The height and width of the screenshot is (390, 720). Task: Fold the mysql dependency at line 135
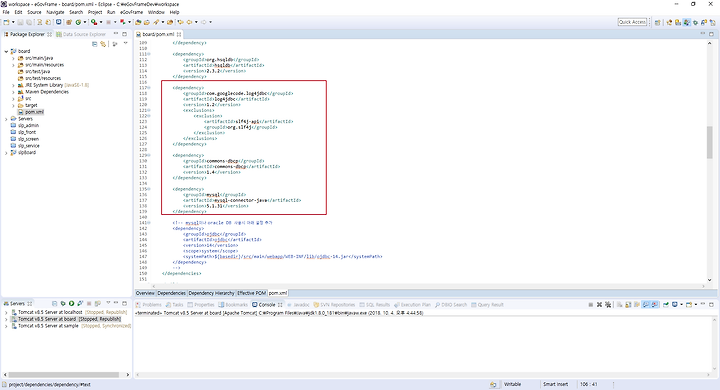[x=149, y=189]
